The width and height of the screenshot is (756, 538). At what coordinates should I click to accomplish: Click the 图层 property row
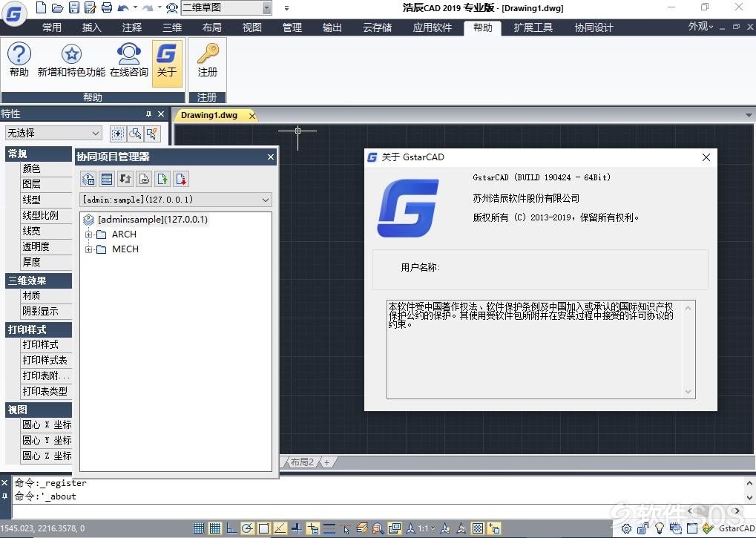point(46,184)
